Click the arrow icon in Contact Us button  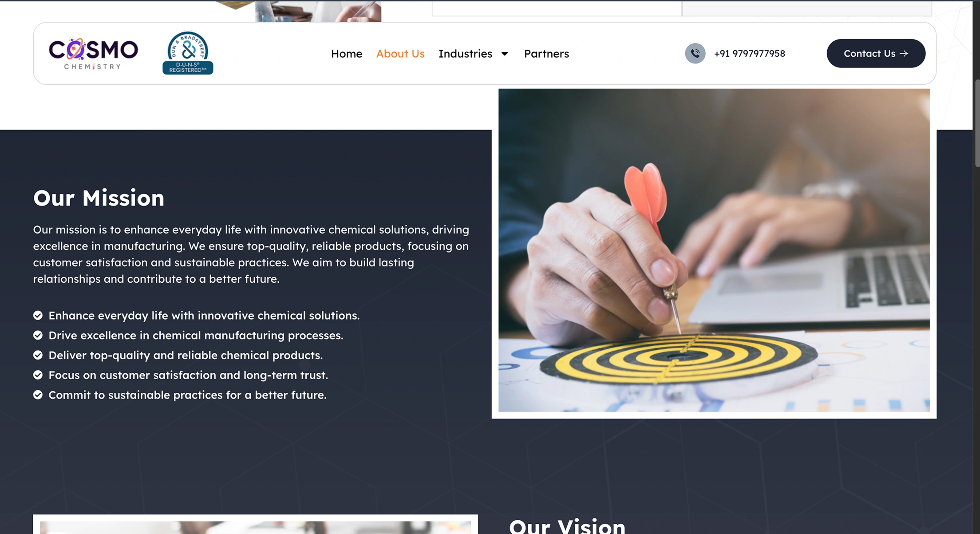point(904,53)
